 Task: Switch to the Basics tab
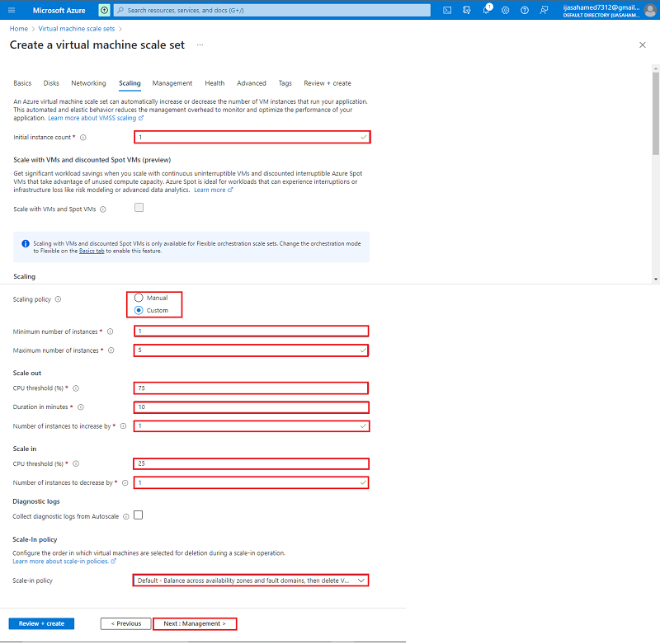(22, 82)
